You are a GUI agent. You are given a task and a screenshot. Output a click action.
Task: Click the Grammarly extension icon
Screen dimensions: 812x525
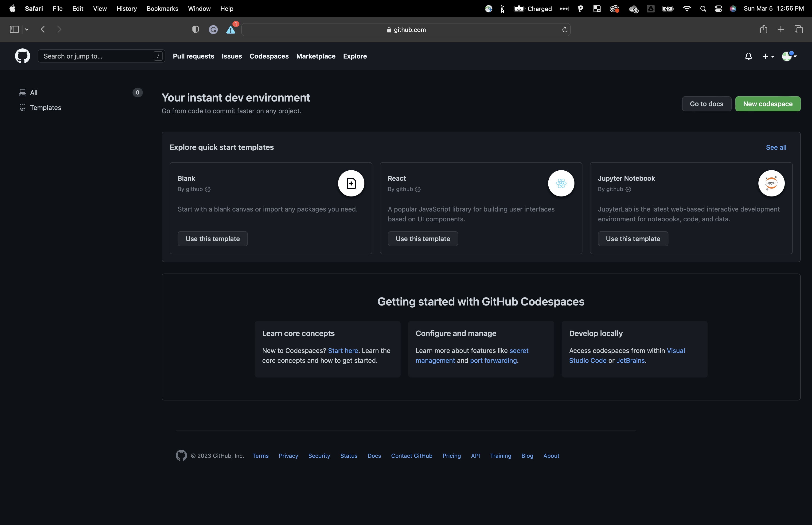tap(213, 30)
